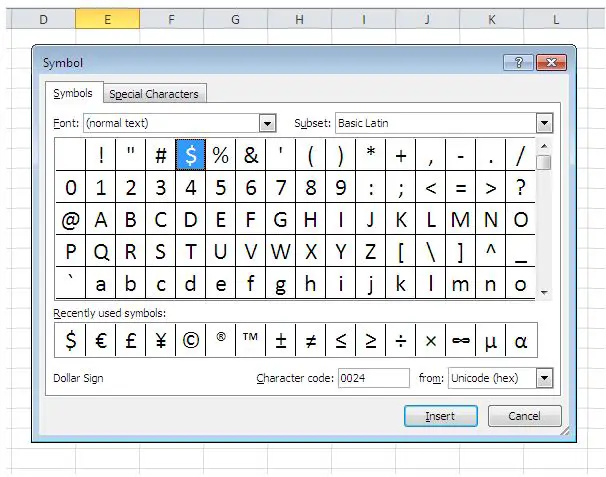This screenshot has height=477, width=606.
Task: Select the Yen sign in recently used symbols
Action: [x=160, y=340]
